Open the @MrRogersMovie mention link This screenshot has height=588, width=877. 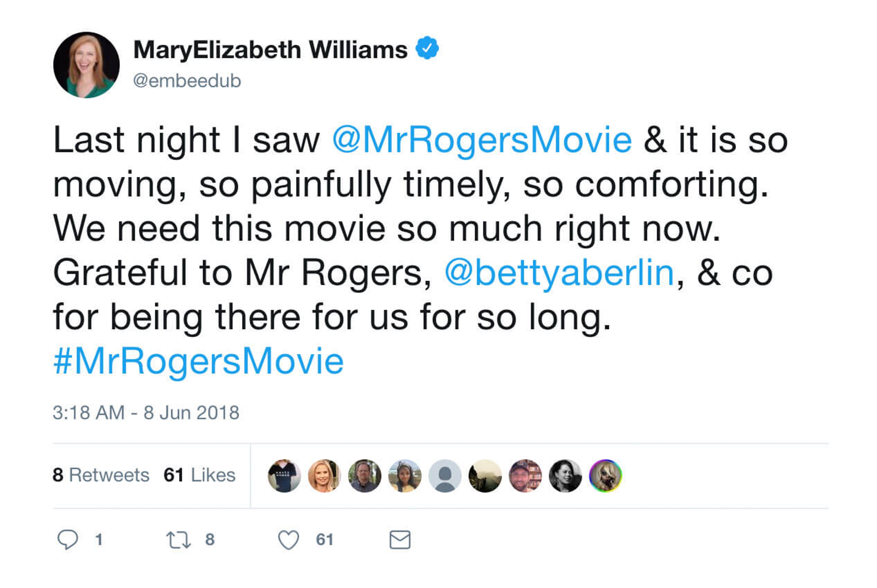tap(482, 140)
